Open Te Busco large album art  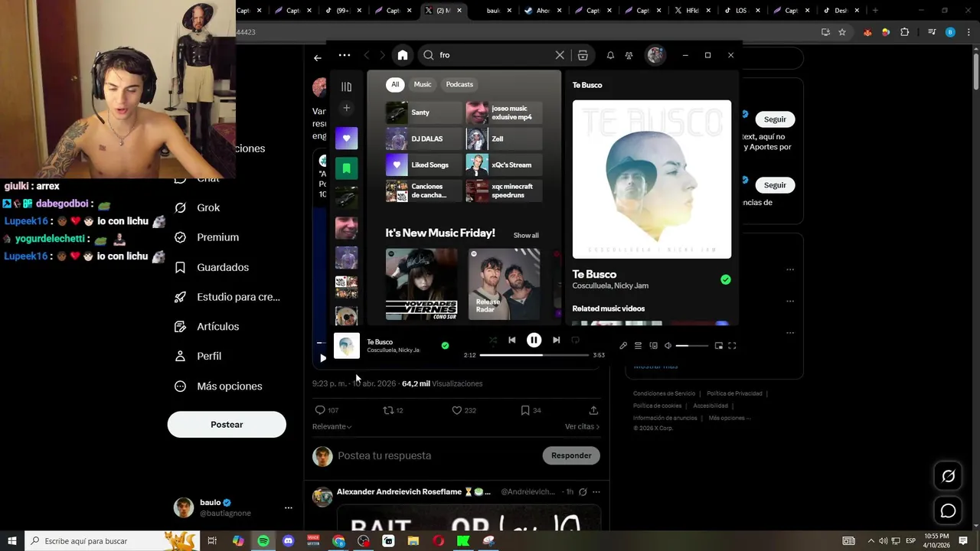652,179
